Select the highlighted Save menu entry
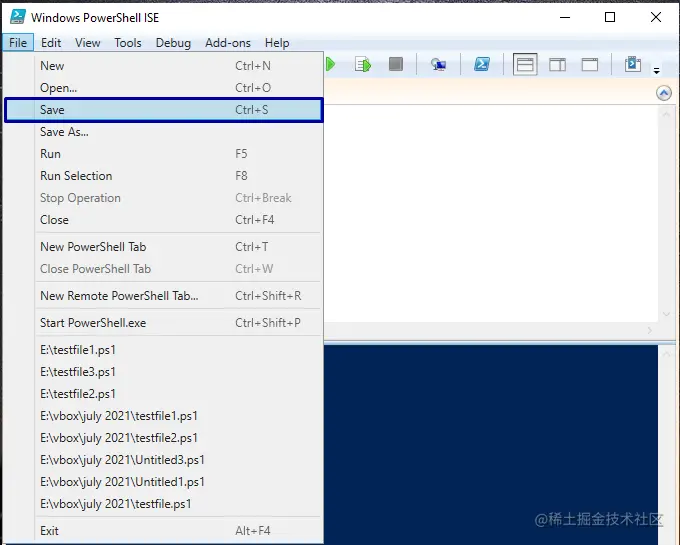Image resolution: width=680 pixels, height=545 pixels. [163, 110]
